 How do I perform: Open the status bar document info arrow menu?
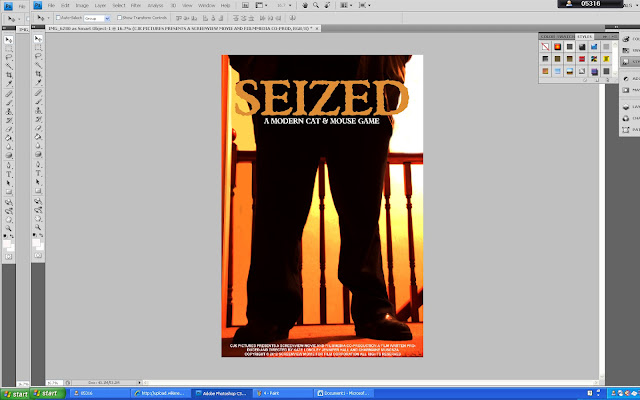click(x=139, y=382)
